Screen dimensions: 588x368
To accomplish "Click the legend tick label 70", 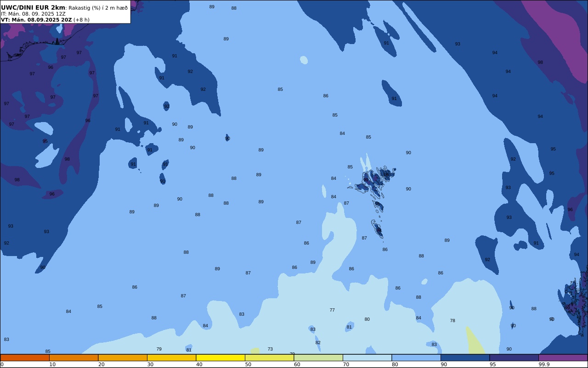I will pyautogui.click(x=346, y=364).
